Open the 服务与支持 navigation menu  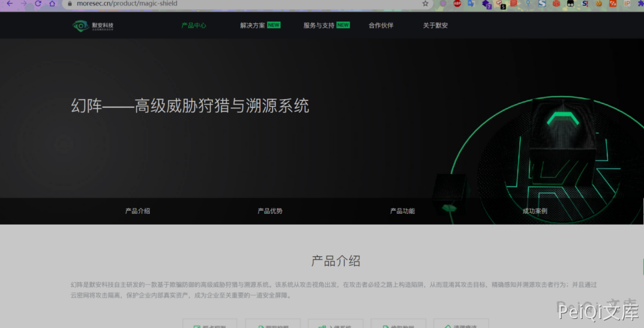319,26
